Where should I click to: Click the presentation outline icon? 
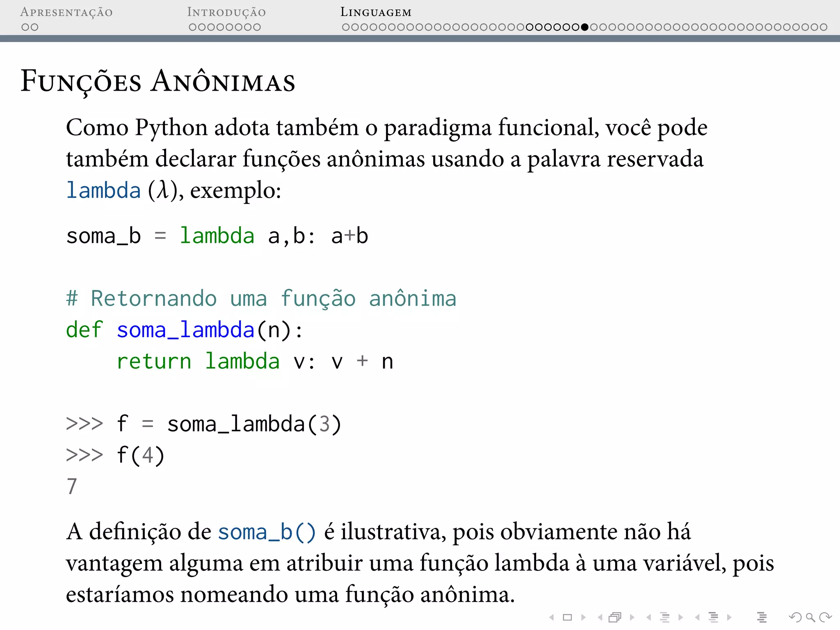click(x=762, y=617)
